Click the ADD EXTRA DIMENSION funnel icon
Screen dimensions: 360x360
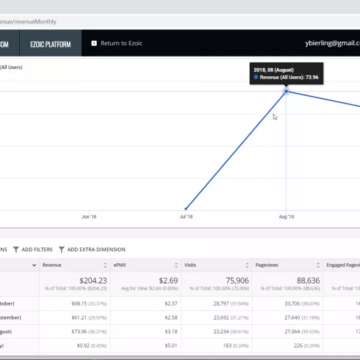point(61,249)
